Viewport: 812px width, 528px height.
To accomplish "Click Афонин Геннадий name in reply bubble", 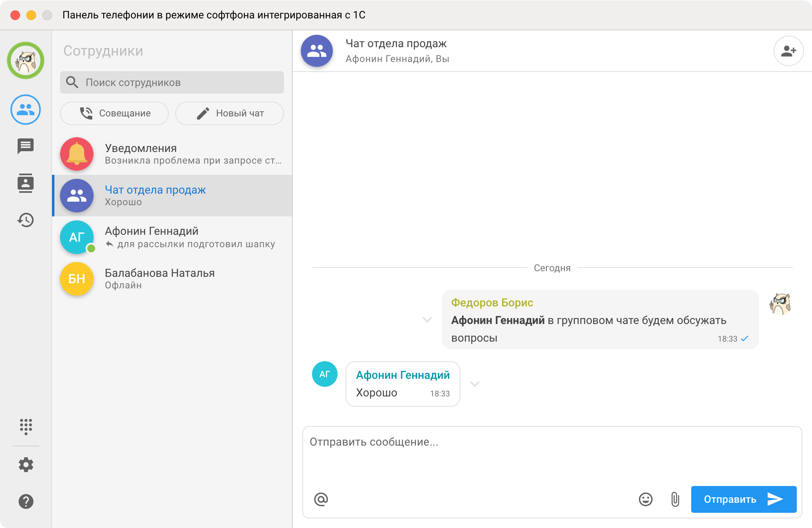I will point(403,375).
